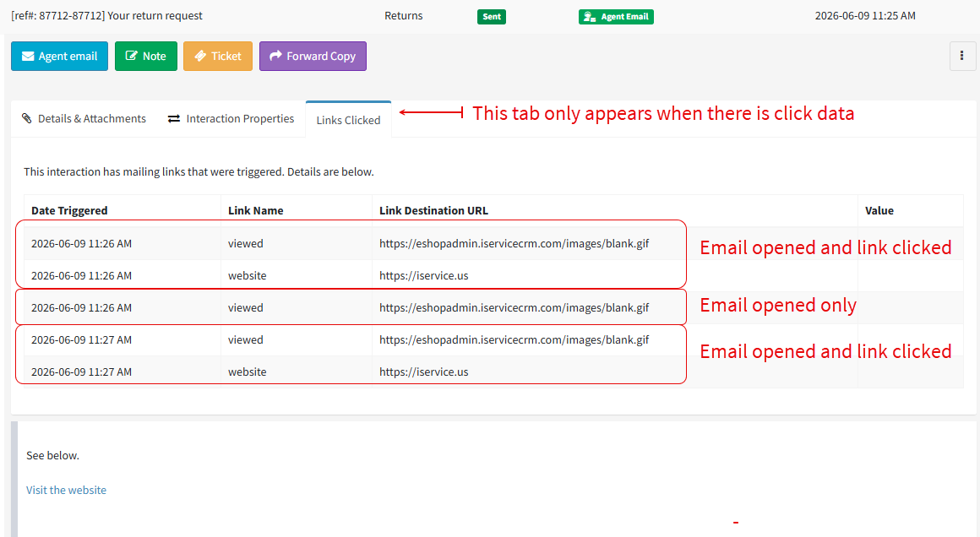Click the 2026-06-09 11:25 AM timestamp in header
The width and height of the screenshot is (980, 537).
click(865, 15)
